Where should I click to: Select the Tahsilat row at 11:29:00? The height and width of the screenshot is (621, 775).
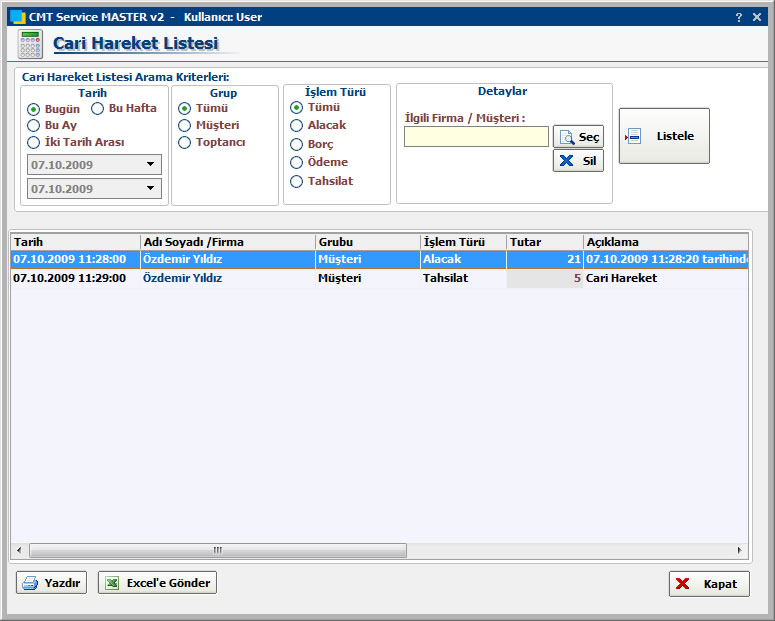pyautogui.click(x=260, y=278)
